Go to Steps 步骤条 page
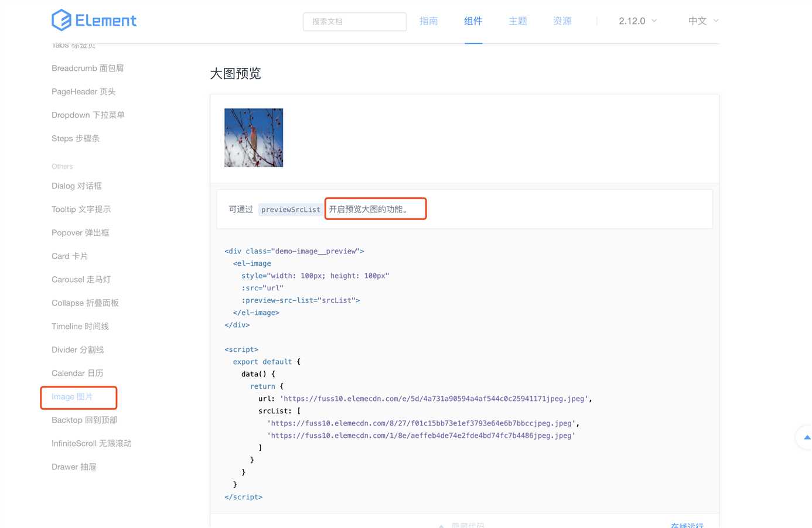 [x=76, y=138]
